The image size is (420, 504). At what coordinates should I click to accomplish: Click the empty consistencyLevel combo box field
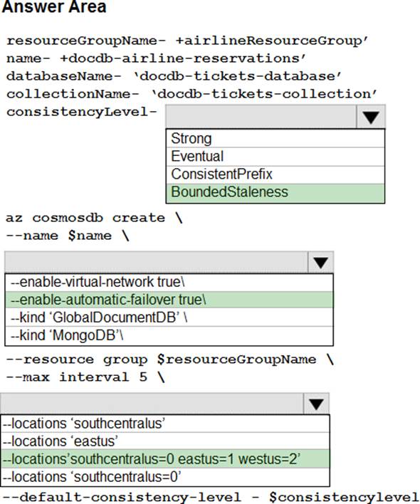[x=261, y=117]
